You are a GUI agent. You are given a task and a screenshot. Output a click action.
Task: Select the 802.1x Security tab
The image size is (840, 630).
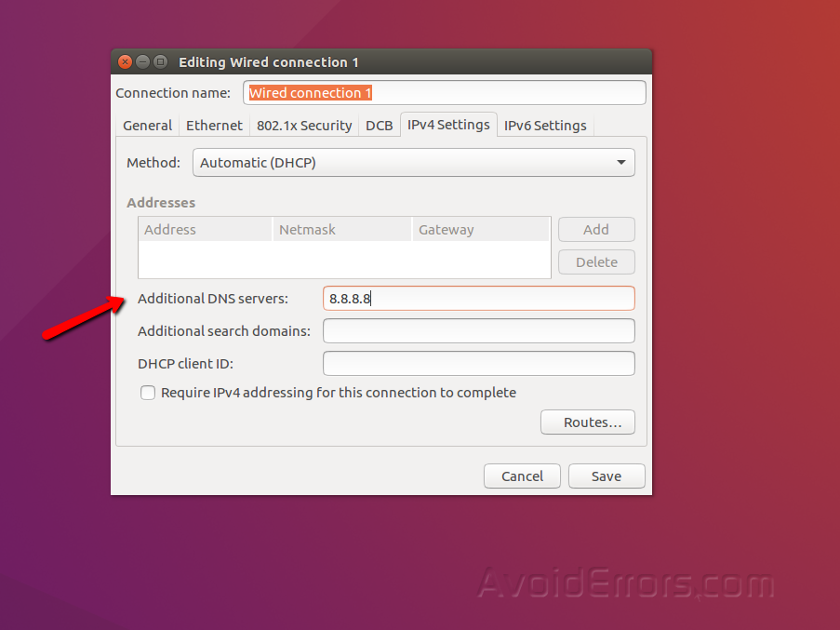[x=304, y=126]
